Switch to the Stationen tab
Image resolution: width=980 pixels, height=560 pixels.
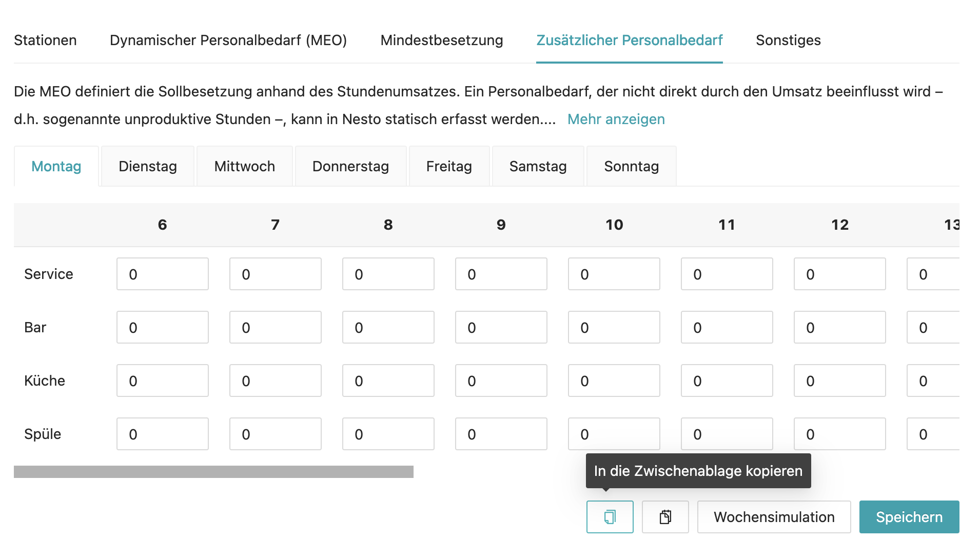45,41
